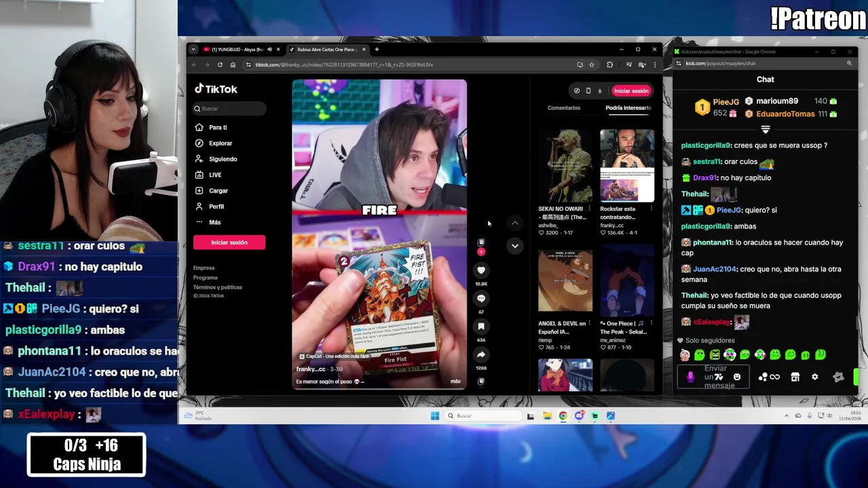Go to the previous video with up chevron

515,223
